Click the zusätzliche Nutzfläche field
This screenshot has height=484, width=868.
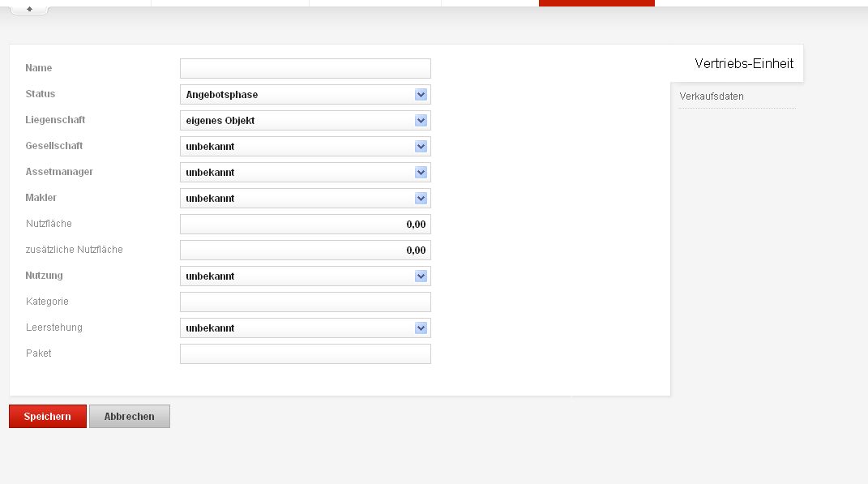[305, 251]
